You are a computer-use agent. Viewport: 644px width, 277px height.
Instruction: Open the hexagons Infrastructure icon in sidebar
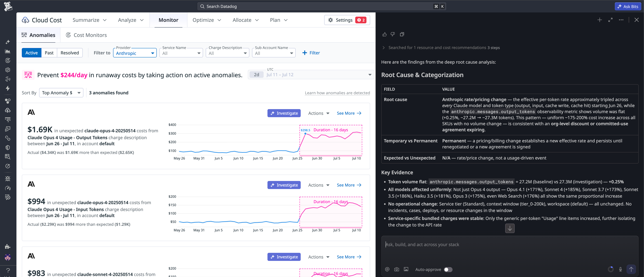tap(8, 101)
